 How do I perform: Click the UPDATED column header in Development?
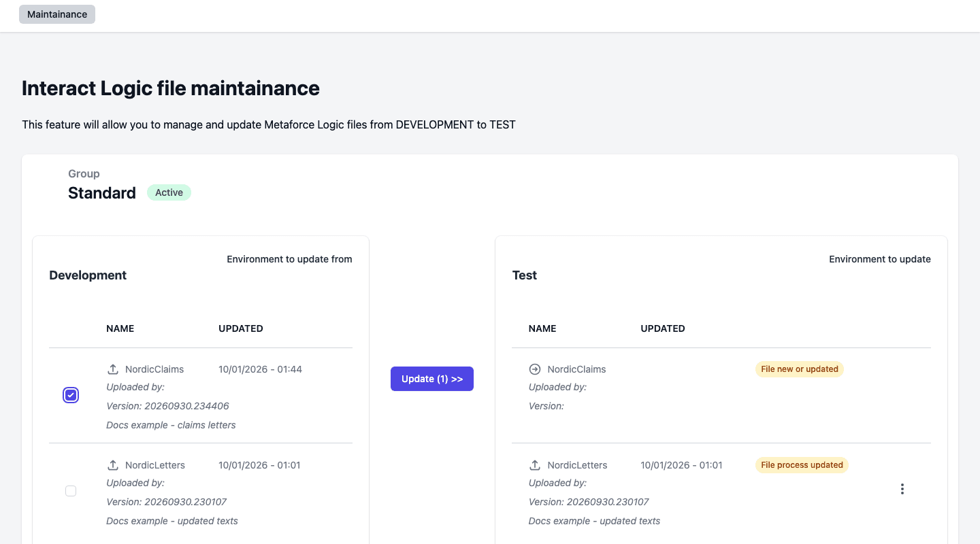(x=241, y=328)
